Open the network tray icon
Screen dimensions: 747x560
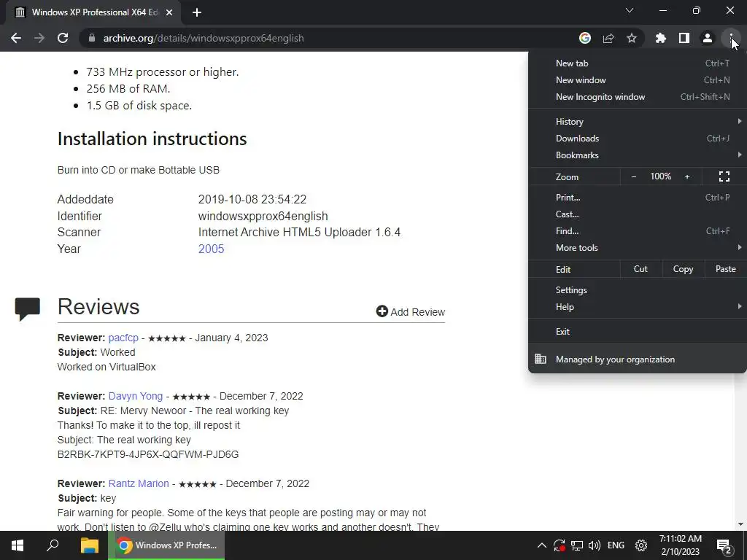pyautogui.click(x=577, y=545)
